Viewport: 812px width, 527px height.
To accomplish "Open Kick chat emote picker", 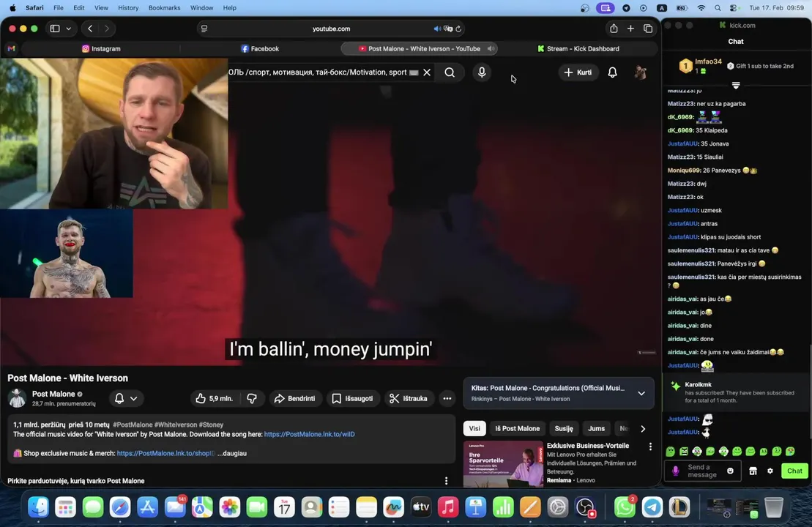I will 730,471.
